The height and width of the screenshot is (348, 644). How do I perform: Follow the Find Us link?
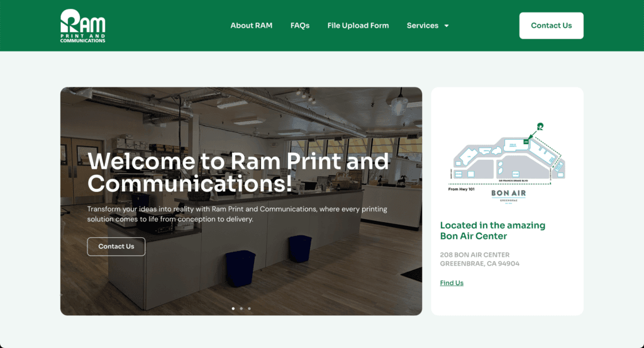(452, 283)
